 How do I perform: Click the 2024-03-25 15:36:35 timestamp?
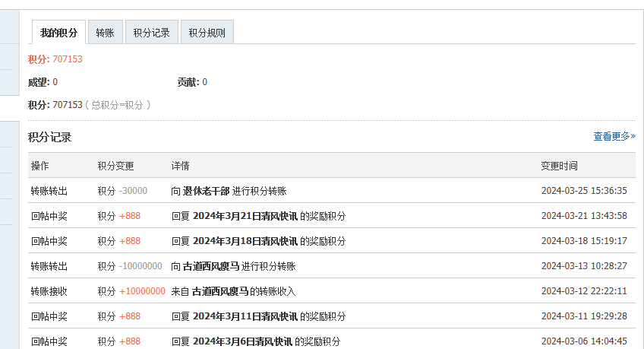[583, 191]
